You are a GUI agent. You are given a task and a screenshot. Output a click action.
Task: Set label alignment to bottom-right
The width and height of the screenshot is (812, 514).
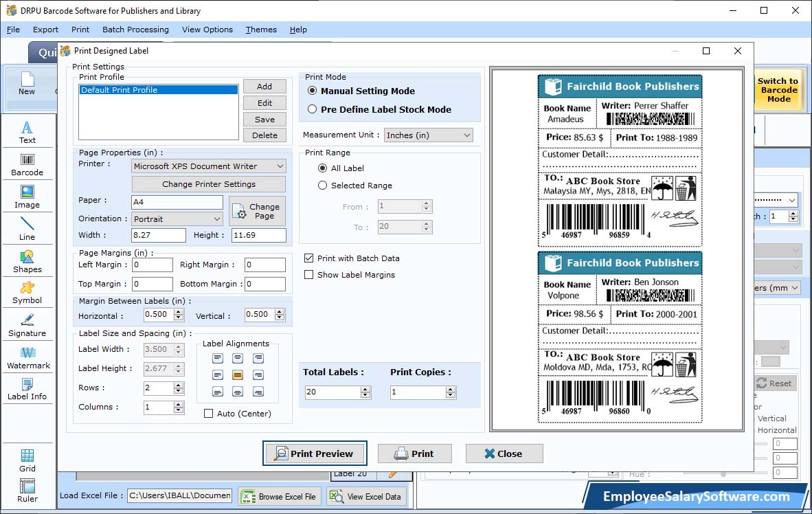(258, 392)
